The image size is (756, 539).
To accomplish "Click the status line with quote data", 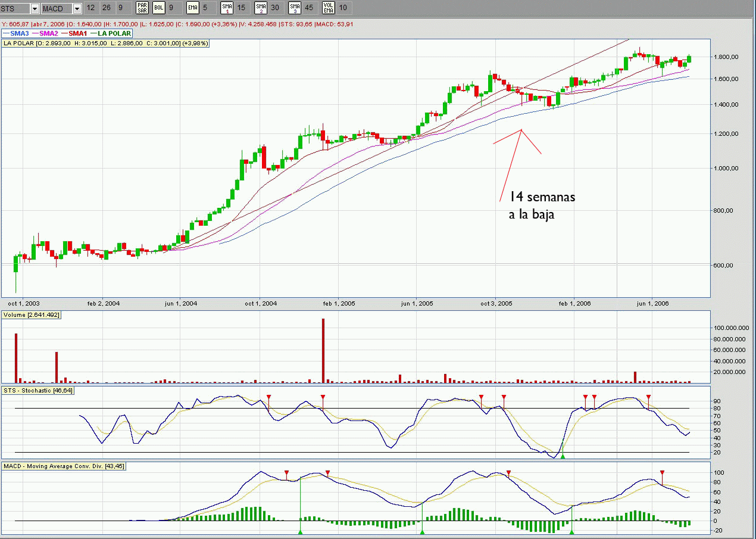I will click(x=177, y=24).
